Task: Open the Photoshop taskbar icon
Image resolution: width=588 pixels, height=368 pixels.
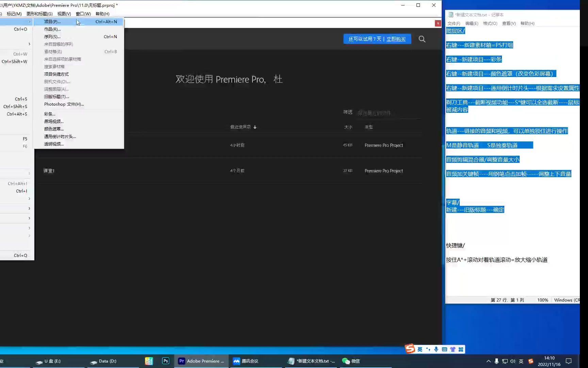Action: (166, 361)
